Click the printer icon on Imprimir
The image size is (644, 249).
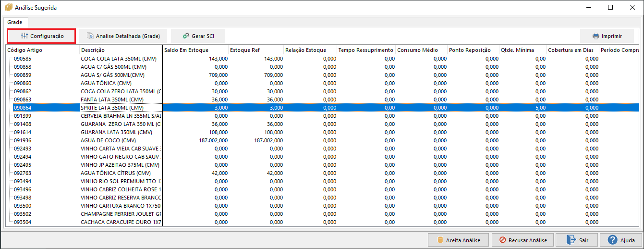(x=595, y=36)
